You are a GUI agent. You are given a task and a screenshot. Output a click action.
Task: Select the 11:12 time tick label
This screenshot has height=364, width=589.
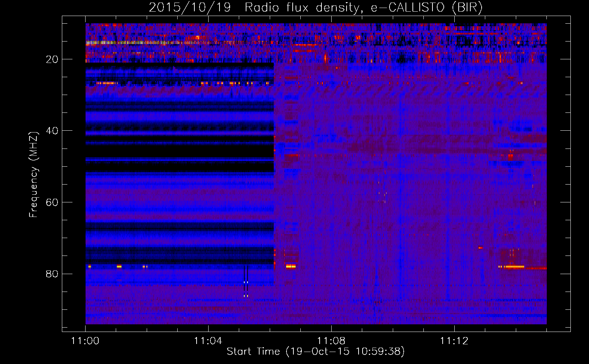point(454,341)
